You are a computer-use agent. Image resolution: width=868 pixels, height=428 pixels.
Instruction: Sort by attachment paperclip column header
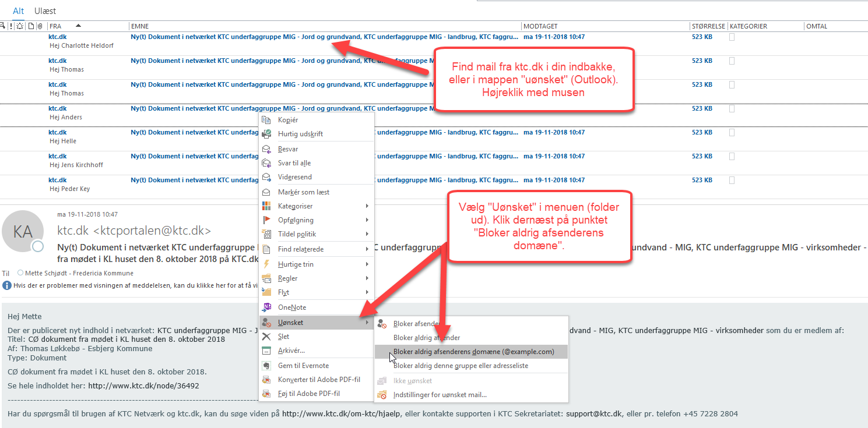tap(40, 26)
